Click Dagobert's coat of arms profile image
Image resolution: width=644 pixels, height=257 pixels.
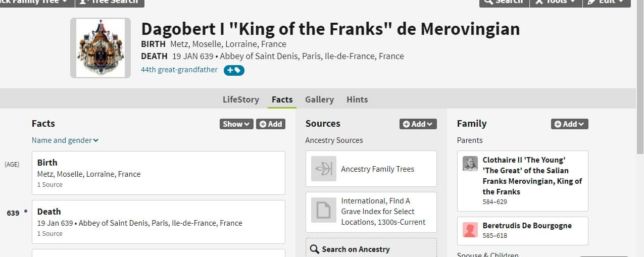pos(100,48)
